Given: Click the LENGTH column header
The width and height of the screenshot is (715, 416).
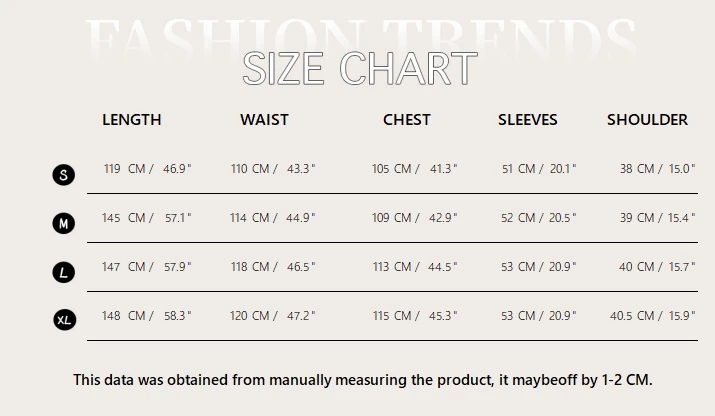Looking at the screenshot, I should point(132,120).
